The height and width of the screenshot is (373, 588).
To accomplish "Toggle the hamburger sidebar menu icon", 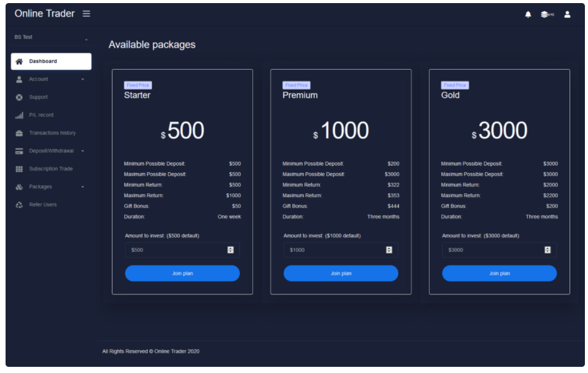I will pyautogui.click(x=86, y=14).
